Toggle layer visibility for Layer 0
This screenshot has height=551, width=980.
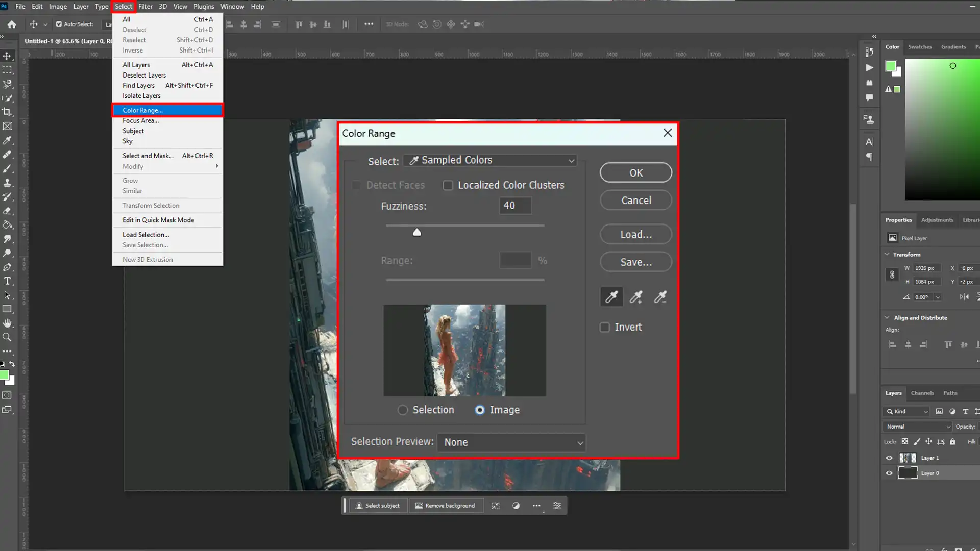point(889,473)
